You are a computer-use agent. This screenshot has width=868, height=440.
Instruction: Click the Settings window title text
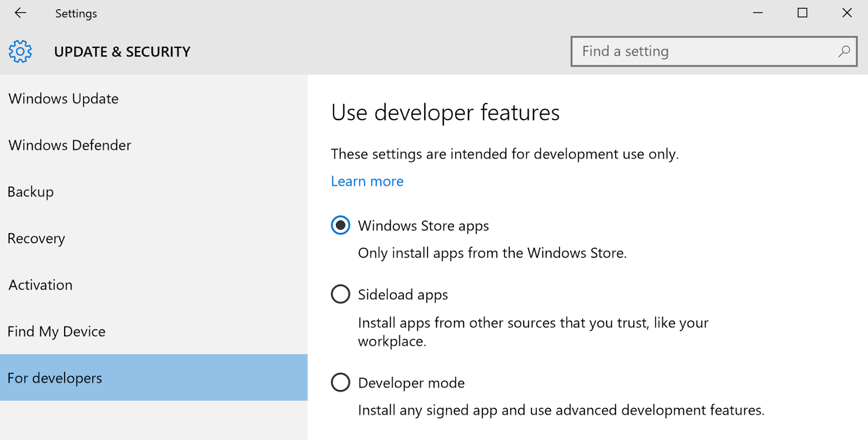click(x=76, y=14)
